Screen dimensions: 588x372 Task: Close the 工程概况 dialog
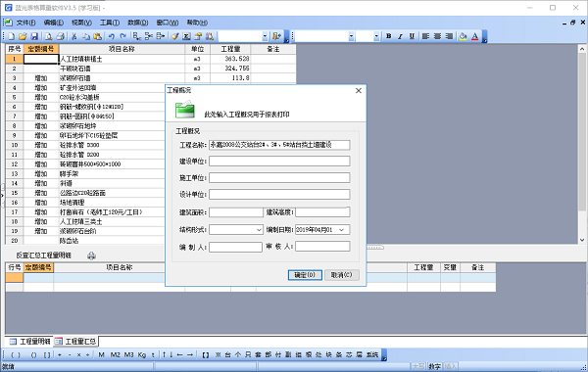(359, 91)
